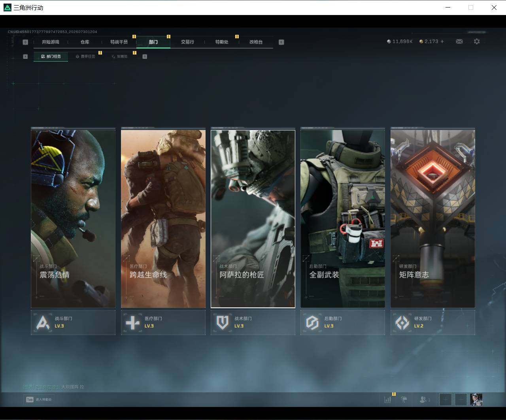This screenshot has height=420, width=506.
Task: Open settings via the gear icon
Action: tap(477, 41)
